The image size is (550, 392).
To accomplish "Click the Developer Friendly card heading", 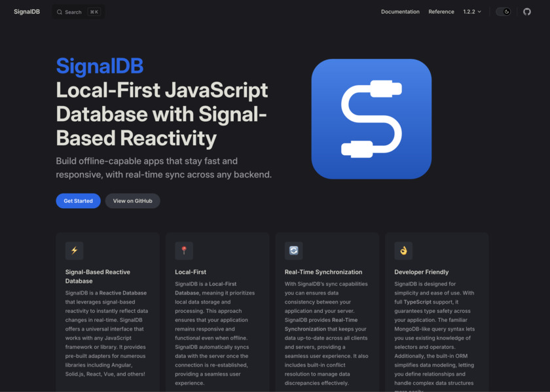I will 421,272.
